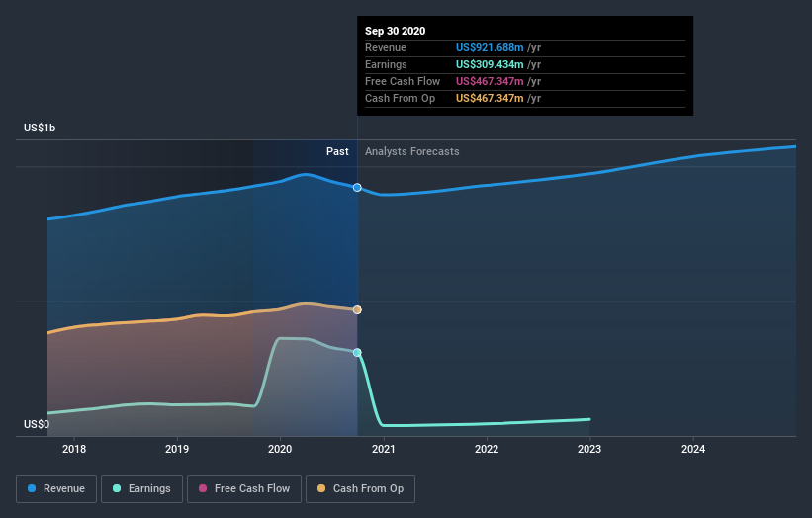Viewport: 812px width, 518px height.
Task: Click the pink Free Cash Flow legend dot
Action: click(203, 488)
